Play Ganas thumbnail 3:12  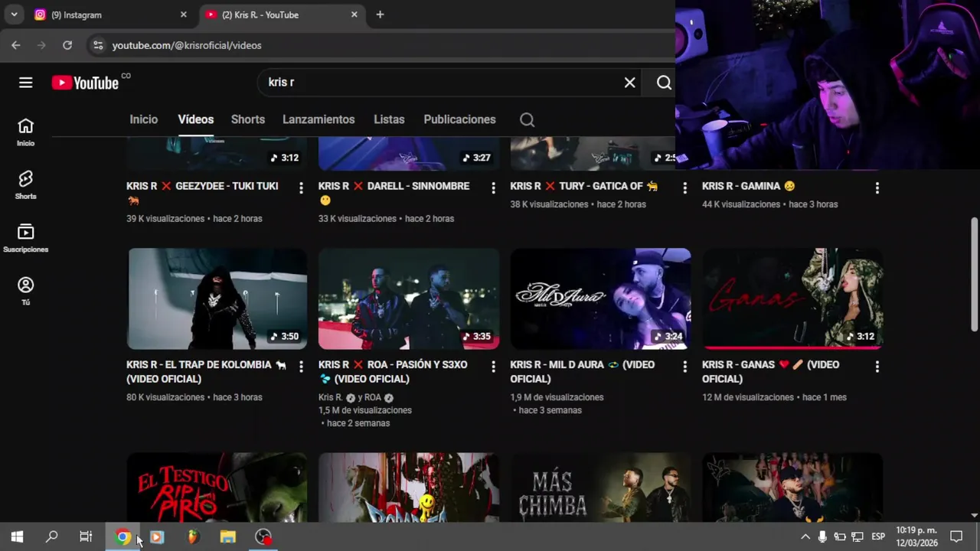click(x=792, y=298)
